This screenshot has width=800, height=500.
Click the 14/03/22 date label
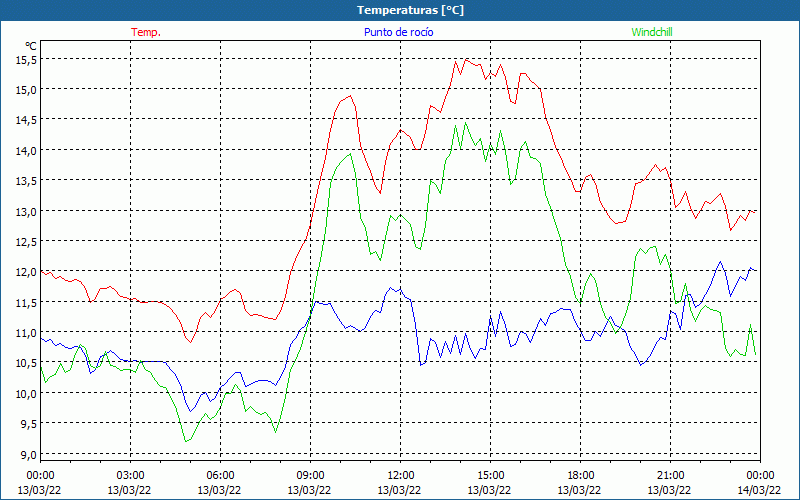pos(759,490)
